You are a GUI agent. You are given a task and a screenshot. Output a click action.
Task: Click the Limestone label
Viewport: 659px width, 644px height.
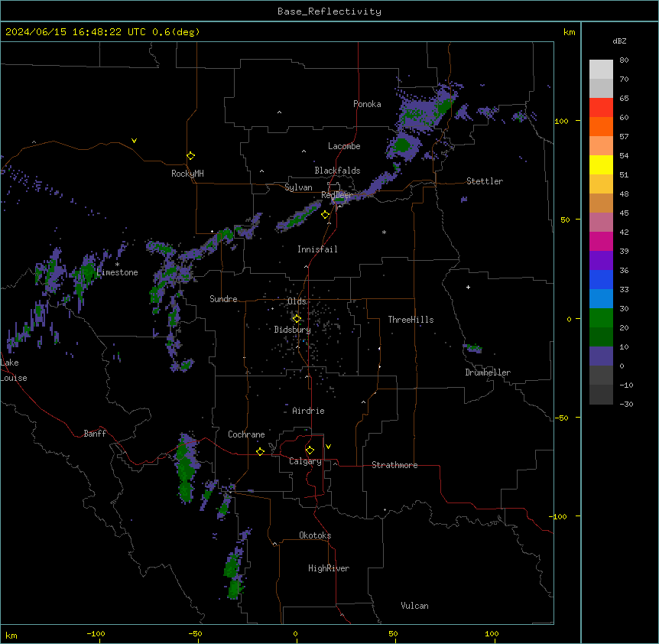117,272
